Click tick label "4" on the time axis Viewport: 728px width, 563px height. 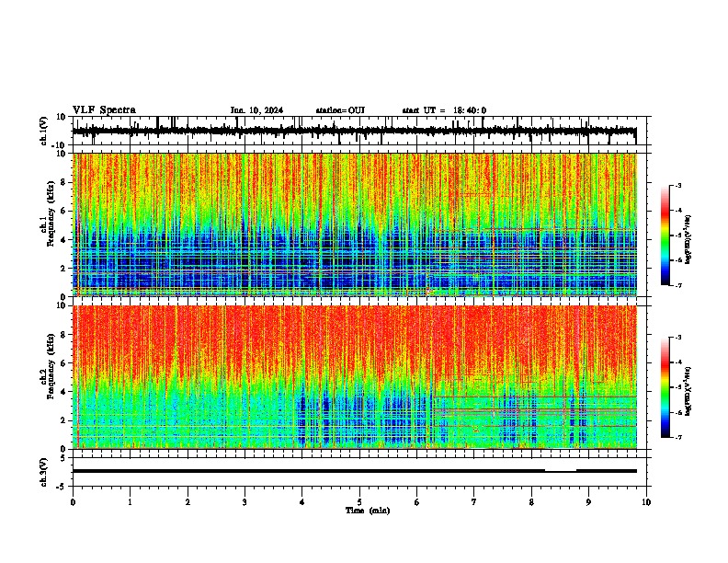(302, 502)
